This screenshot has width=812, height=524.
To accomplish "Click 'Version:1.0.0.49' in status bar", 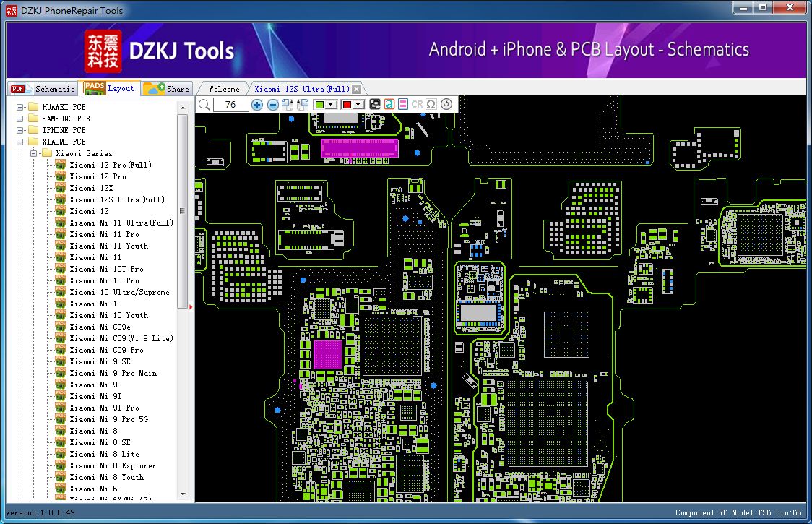I will 40,512.
